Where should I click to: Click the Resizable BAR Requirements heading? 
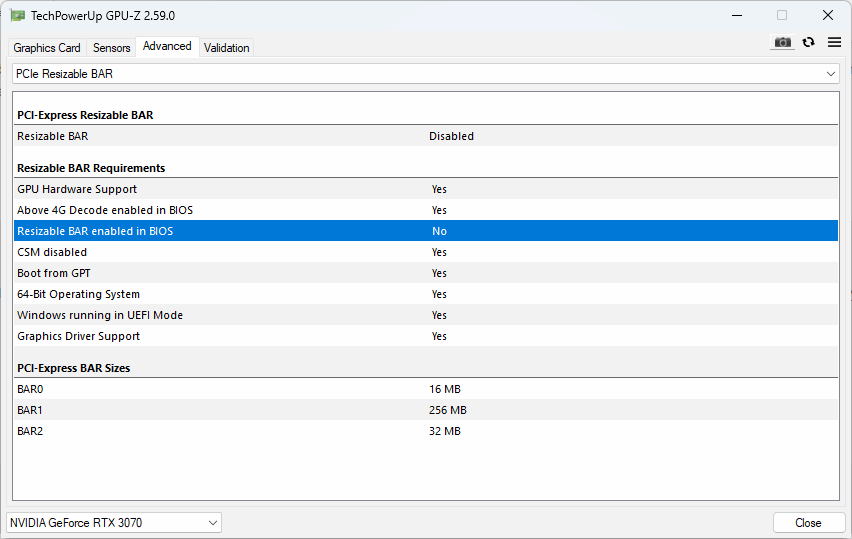click(91, 168)
